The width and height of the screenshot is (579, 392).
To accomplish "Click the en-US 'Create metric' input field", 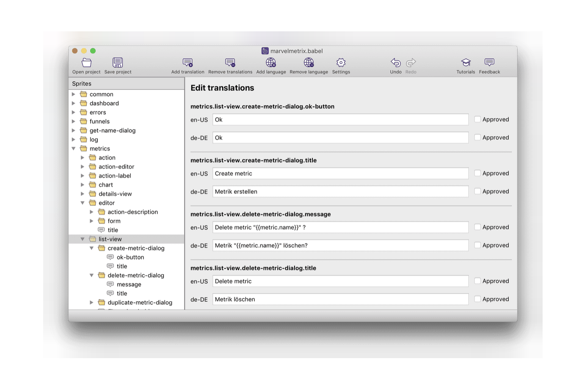I will [x=340, y=174].
